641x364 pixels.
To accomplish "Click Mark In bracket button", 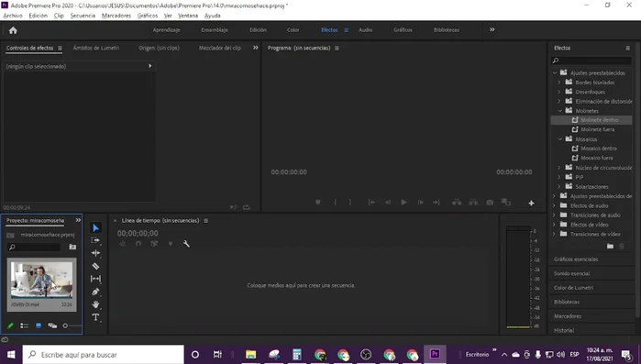I will 336,203.
